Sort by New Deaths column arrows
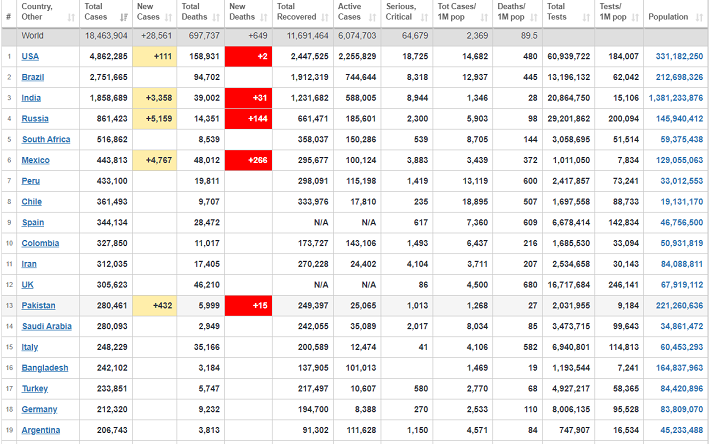Screen dimensions: 710x444 click(x=264, y=18)
